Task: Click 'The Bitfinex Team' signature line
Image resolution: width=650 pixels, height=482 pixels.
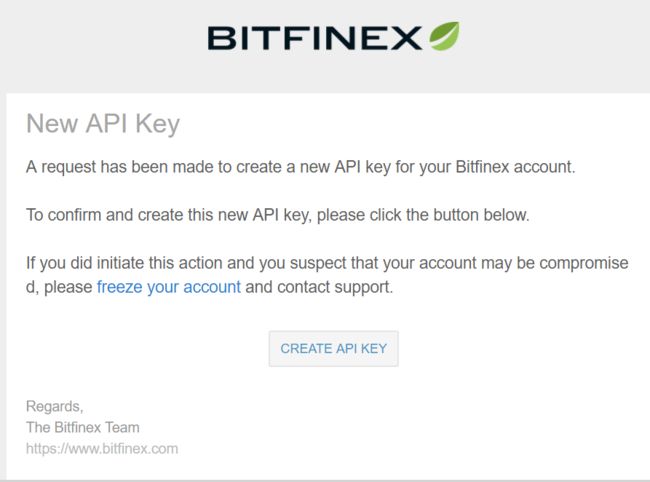Action: [x=82, y=427]
